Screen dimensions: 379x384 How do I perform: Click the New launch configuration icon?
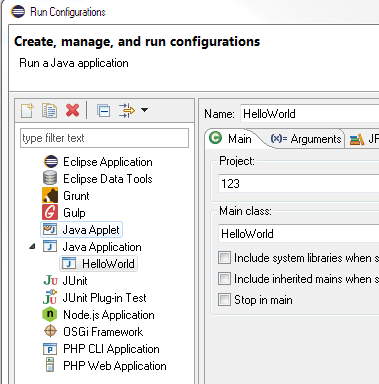(x=28, y=111)
